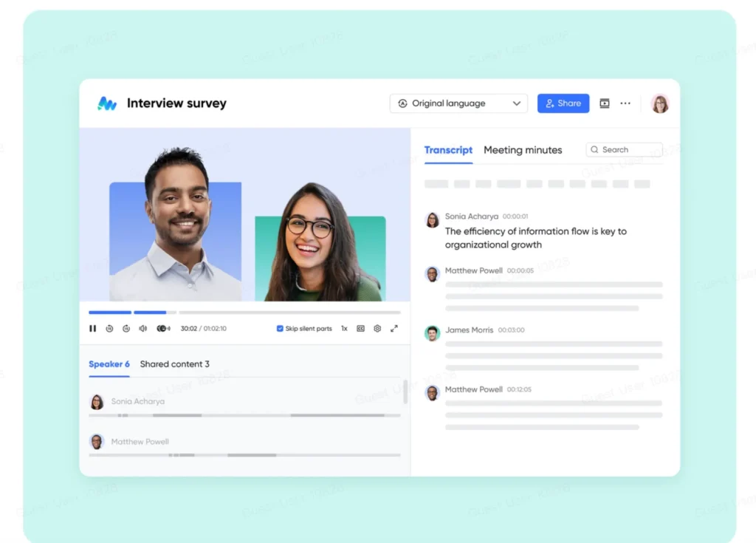The width and height of the screenshot is (756, 543).
Task: Mute the volume speaker icon
Action: point(142,328)
